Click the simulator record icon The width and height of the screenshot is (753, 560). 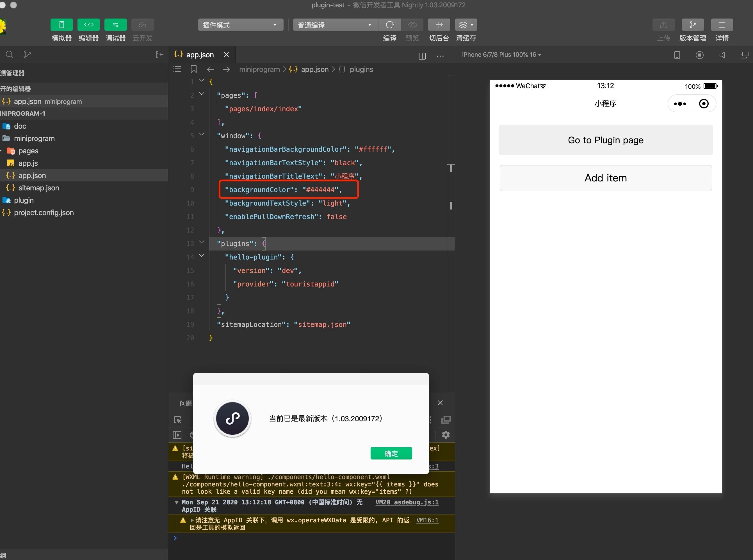(699, 55)
